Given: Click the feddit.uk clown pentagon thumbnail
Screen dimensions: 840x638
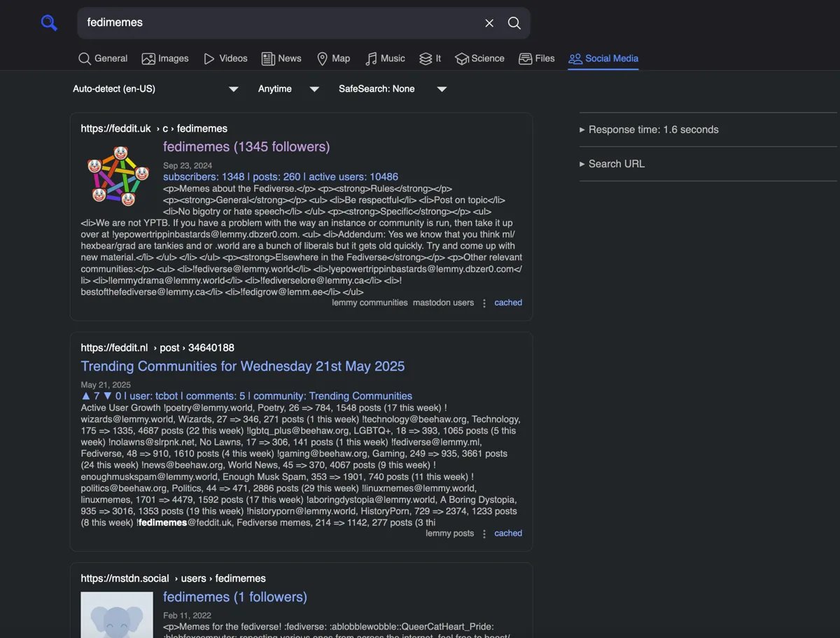Looking at the screenshot, I should coord(117,175).
